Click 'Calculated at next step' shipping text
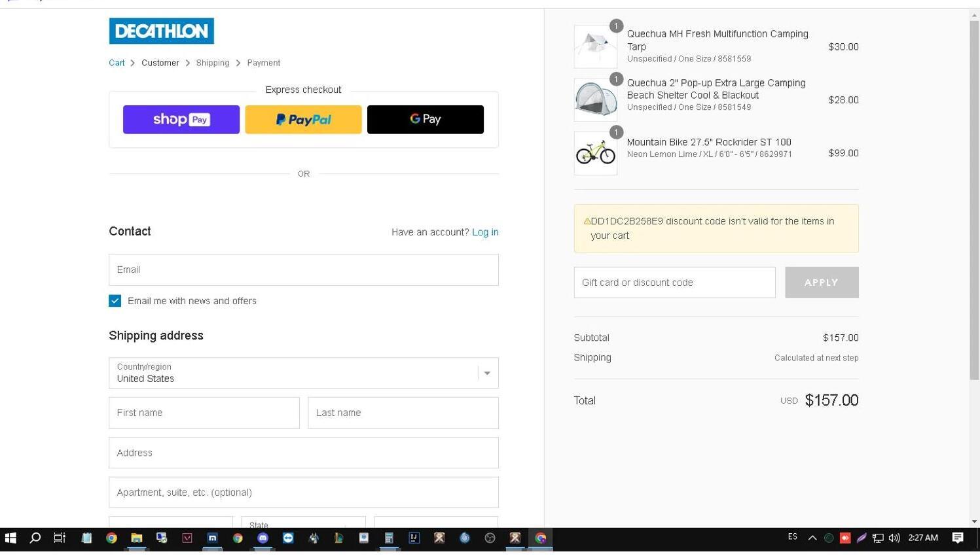 [816, 358]
